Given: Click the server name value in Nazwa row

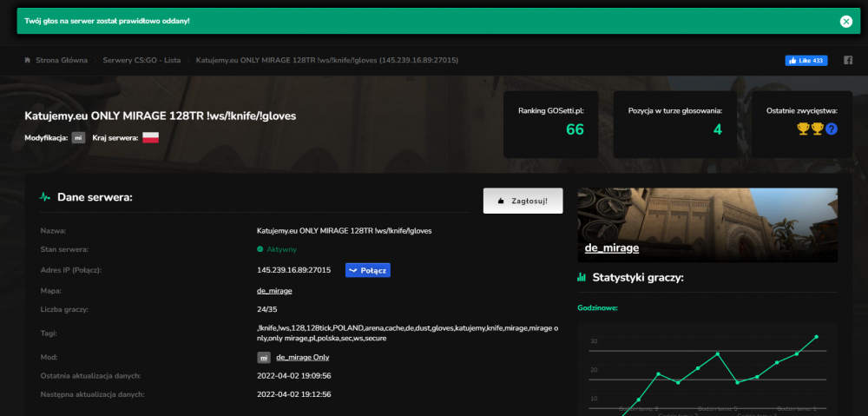Looking at the screenshot, I should [345, 230].
